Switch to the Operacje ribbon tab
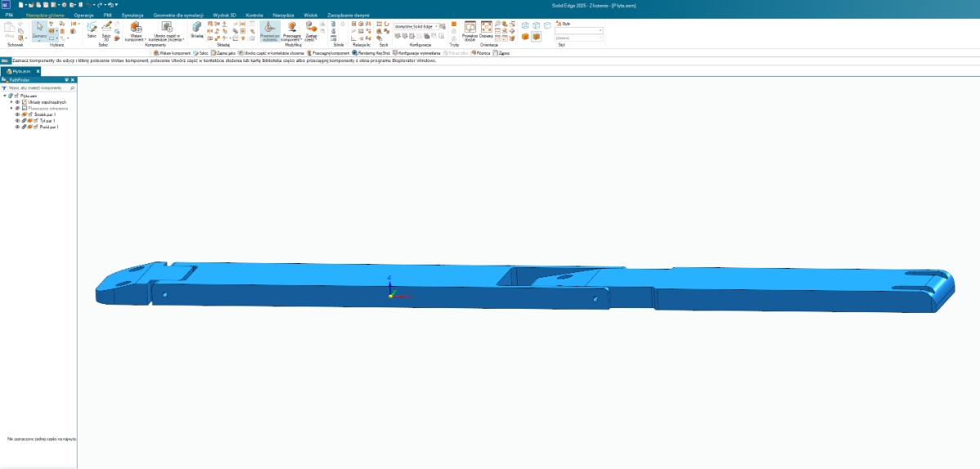Screen dimensions: 980x469 pyautogui.click(x=84, y=15)
